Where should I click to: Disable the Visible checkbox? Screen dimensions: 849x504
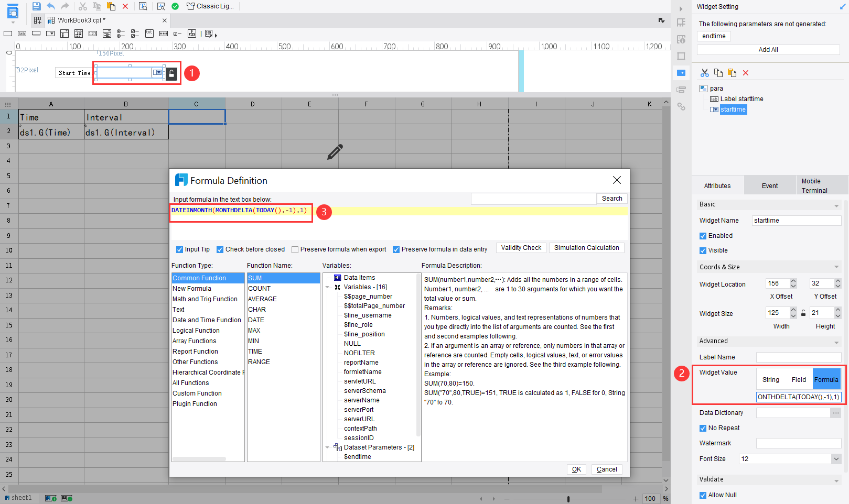[x=703, y=250]
